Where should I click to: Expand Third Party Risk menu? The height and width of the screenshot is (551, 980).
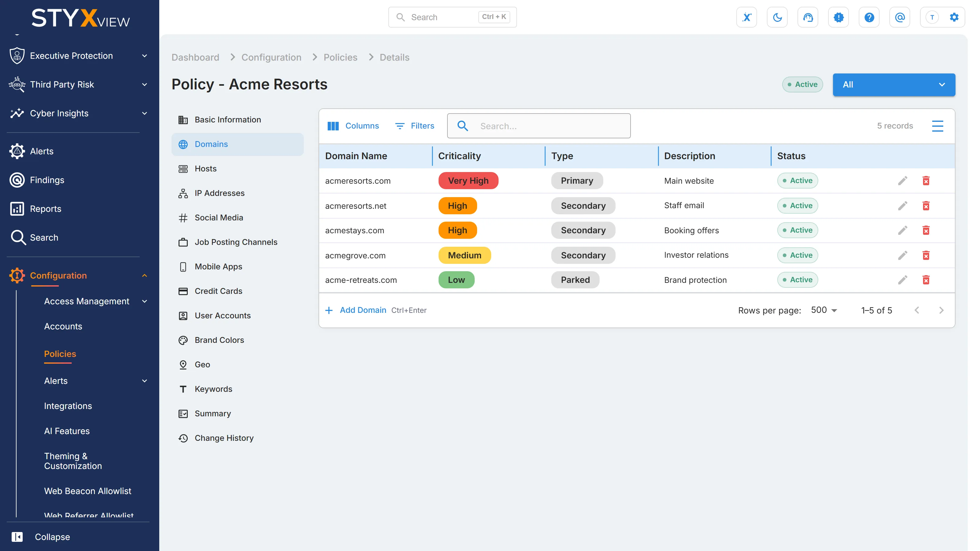(78, 84)
